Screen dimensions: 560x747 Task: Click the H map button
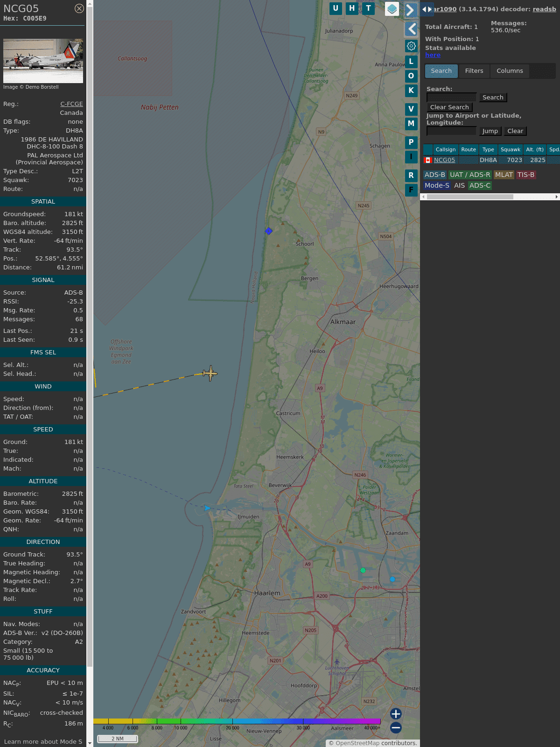352,8
